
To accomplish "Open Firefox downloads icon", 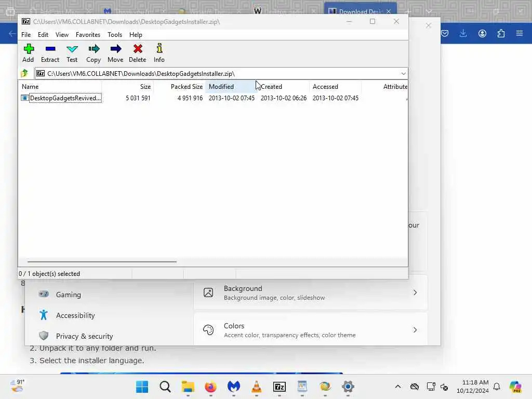I will (x=463, y=33).
